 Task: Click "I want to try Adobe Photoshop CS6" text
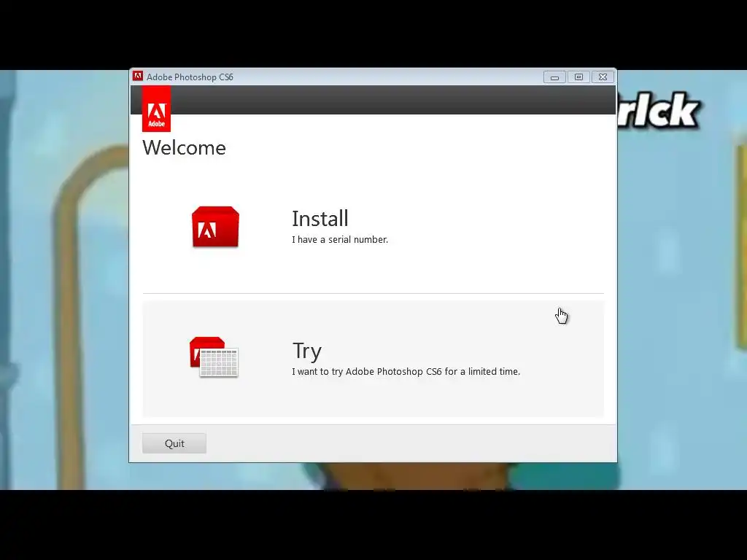point(367,371)
